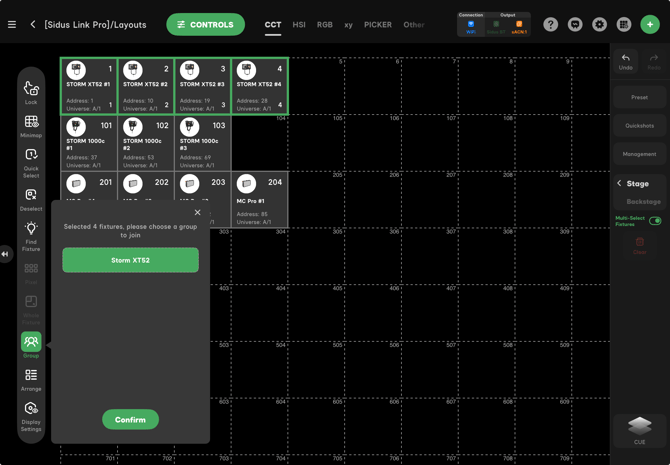670x465 pixels.
Task: Toggle Multi-Select Fixtures switch
Action: tap(655, 221)
